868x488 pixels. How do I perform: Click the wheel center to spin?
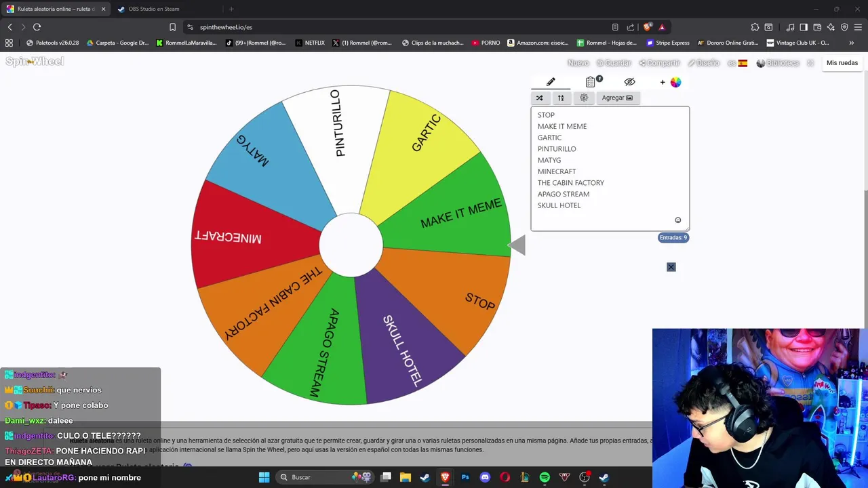coord(351,245)
